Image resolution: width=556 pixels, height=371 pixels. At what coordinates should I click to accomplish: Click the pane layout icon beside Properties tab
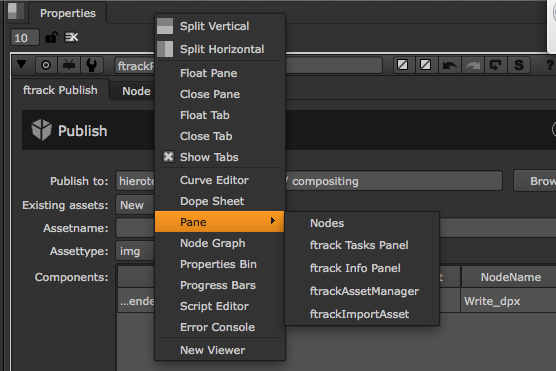(16, 11)
